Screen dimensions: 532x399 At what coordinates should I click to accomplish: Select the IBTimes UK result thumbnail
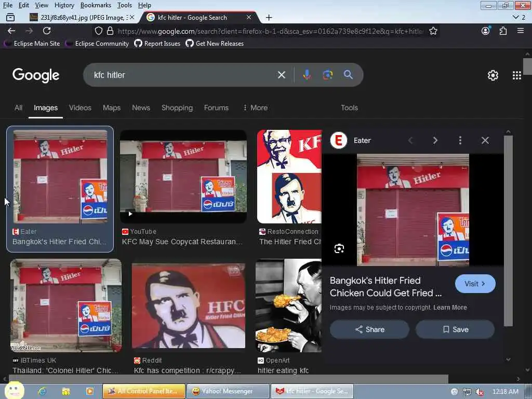pos(66,305)
